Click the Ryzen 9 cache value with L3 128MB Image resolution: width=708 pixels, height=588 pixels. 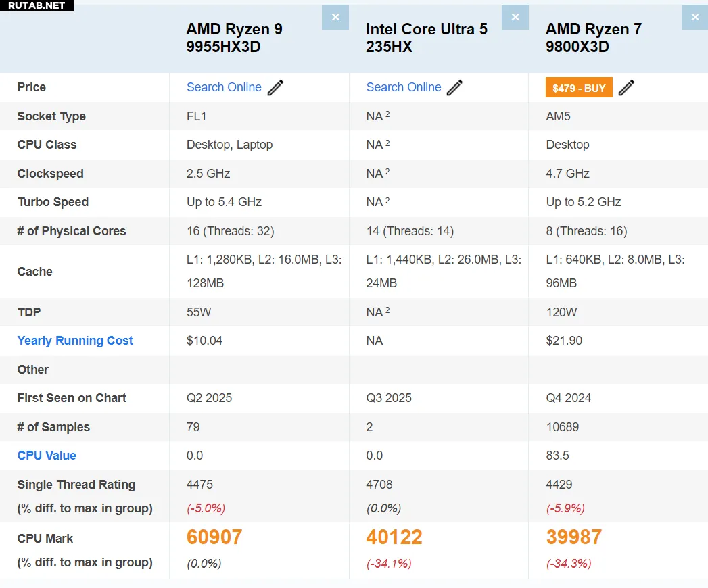(264, 272)
